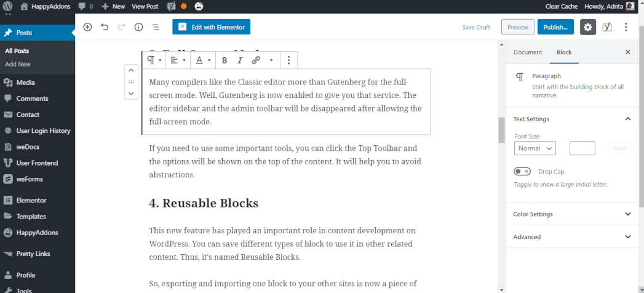Click the WordPress logo in admin bar
Image resolution: width=644 pixels, height=293 pixels.
[8, 6]
